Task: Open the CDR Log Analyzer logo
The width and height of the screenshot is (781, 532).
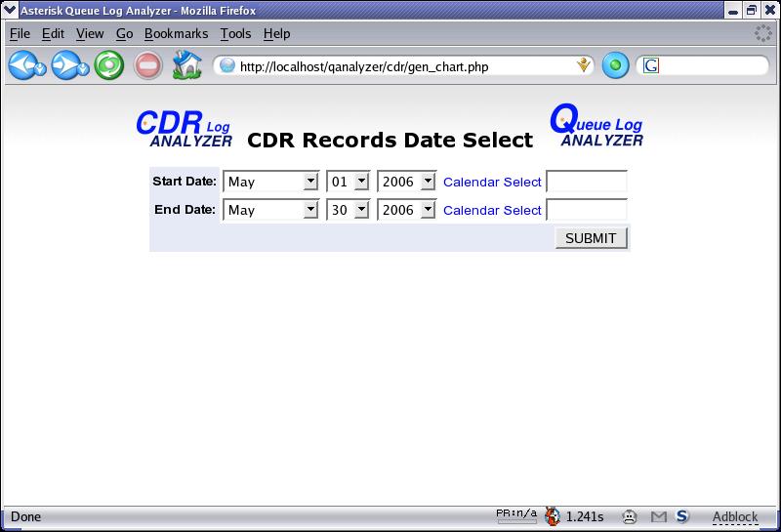Action: tap(185, 128)
